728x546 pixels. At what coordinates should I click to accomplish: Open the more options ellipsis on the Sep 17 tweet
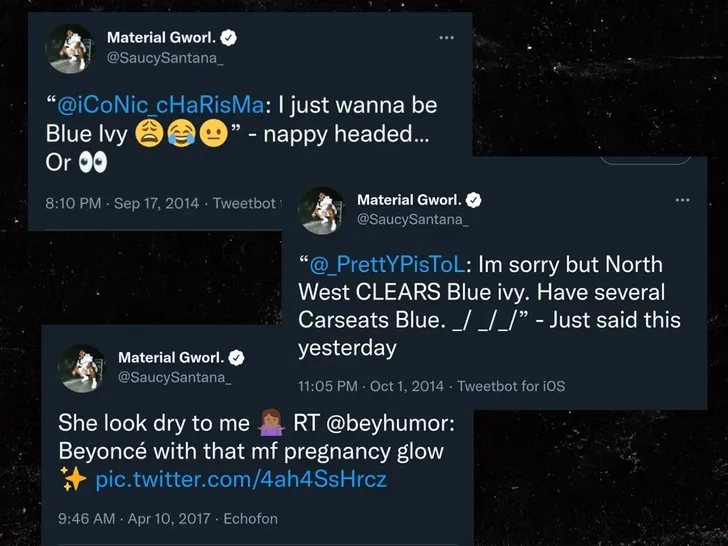tap(446, 38)
